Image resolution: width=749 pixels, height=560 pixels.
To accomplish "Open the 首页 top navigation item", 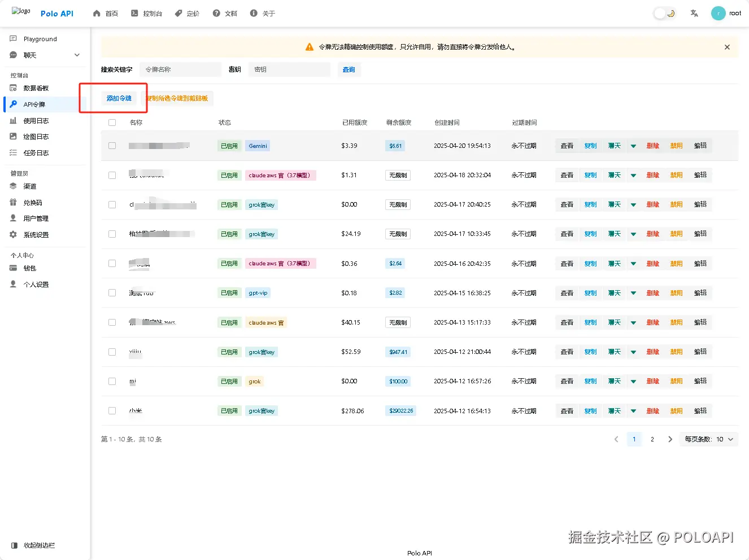I will [x=106, y=14].
